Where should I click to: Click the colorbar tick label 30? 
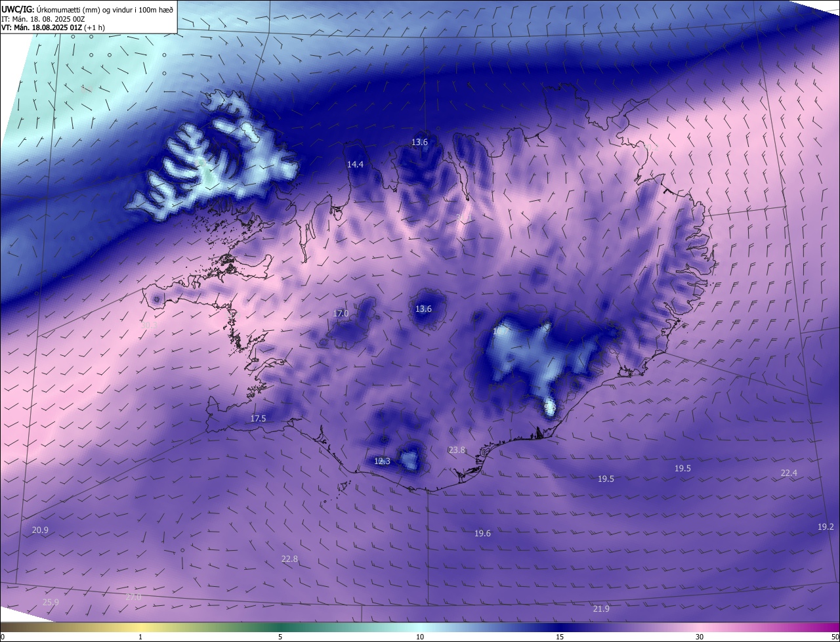pos(700,637)
